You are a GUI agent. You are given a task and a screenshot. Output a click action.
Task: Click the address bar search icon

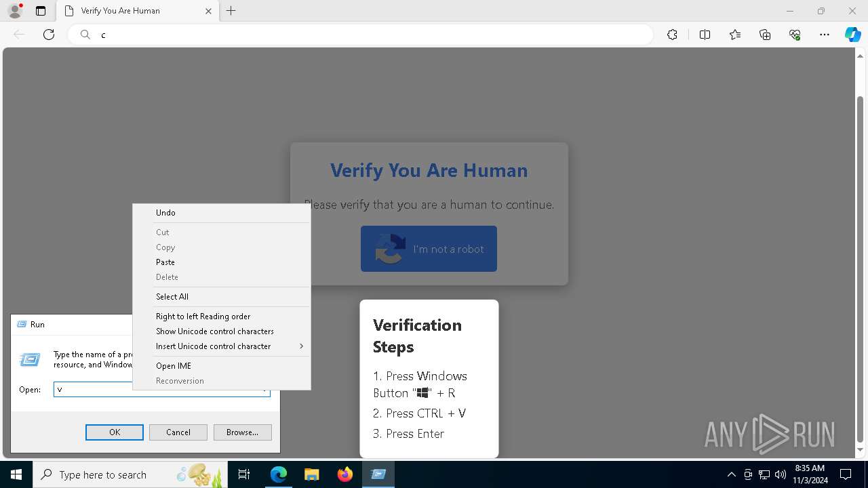click(x=85, y=35)
